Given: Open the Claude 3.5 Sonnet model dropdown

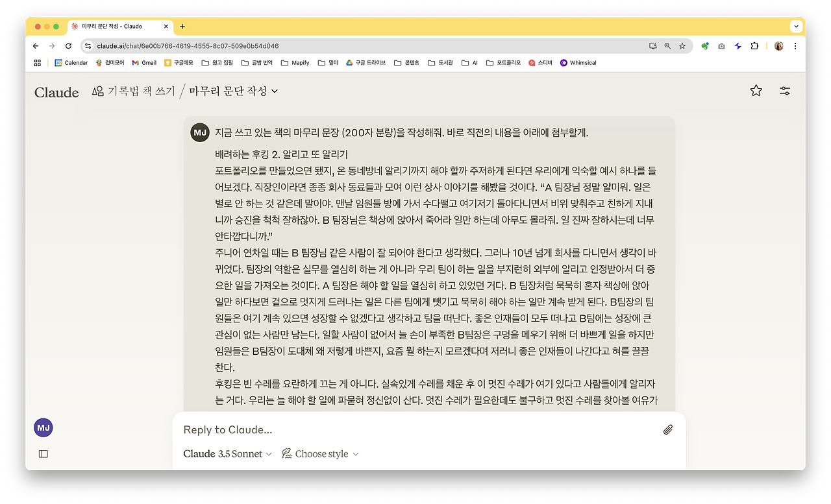Looking at the screenshot, I should point(226,453).
